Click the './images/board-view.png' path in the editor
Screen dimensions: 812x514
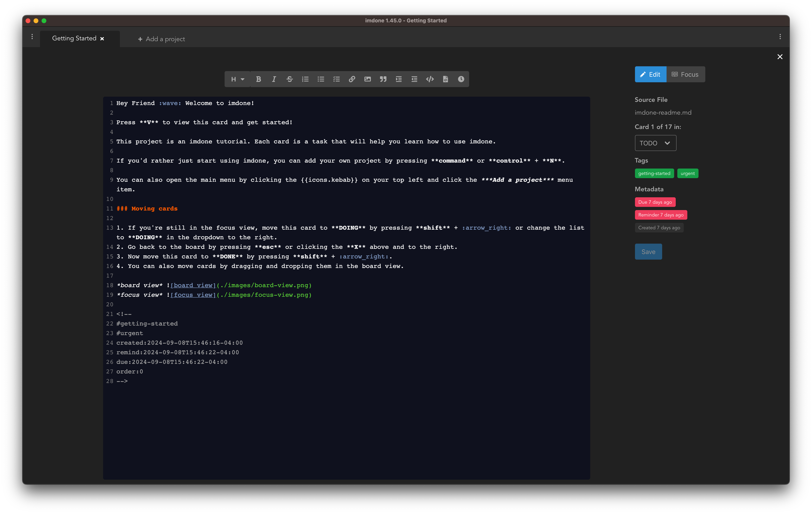[264, 285]
